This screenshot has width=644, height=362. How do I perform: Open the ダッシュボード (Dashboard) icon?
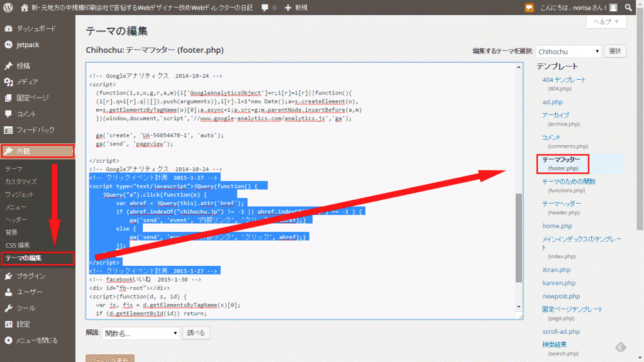pyautogui.click(x=9, y=28)
